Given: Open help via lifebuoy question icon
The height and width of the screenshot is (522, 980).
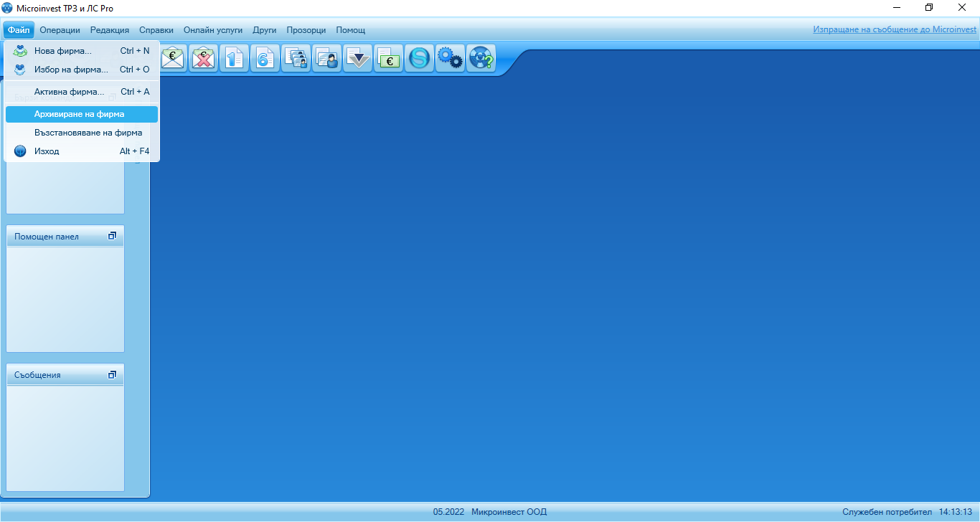Looking at the screenshot, I should [481, 58].
